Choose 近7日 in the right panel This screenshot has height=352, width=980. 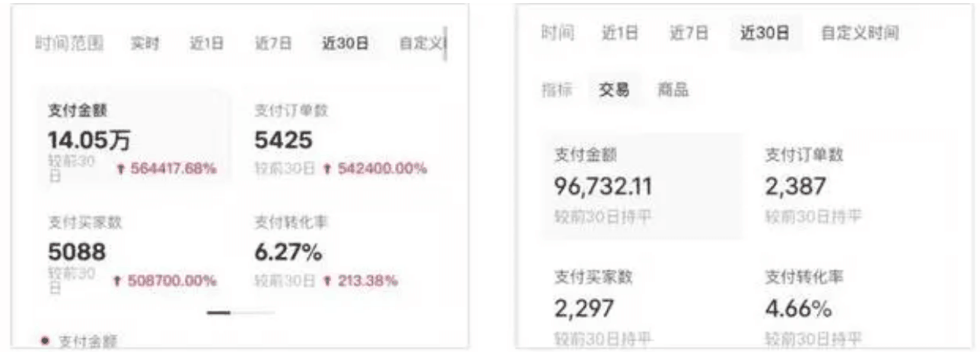pyautogui.click(x=688, y=34)
